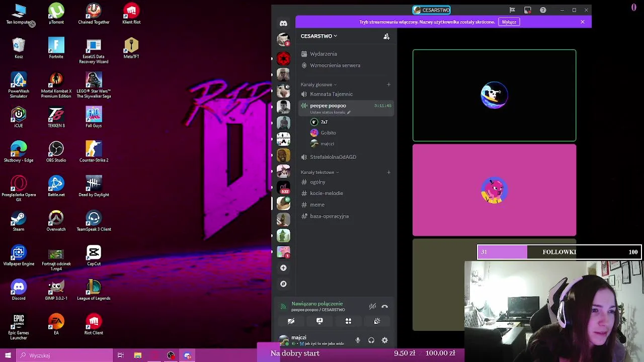This screenshot has width=644, height=362.
Task: Click the CESARSTWO title bar server badge
Action: pyautogui.click(x=432, y=10)
